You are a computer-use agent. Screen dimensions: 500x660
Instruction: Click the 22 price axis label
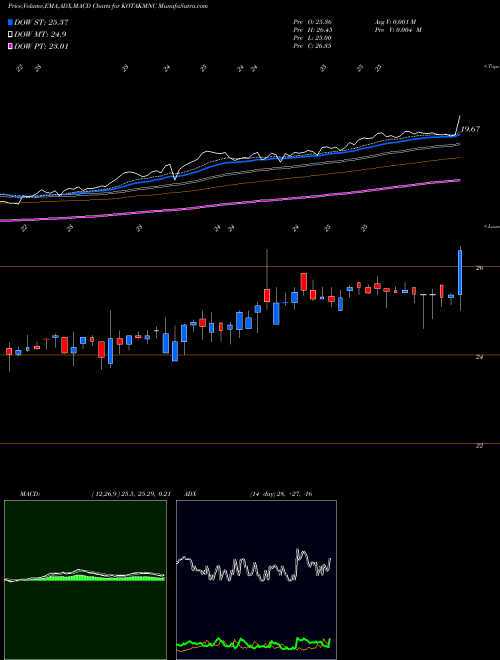[x=479, y=446]
